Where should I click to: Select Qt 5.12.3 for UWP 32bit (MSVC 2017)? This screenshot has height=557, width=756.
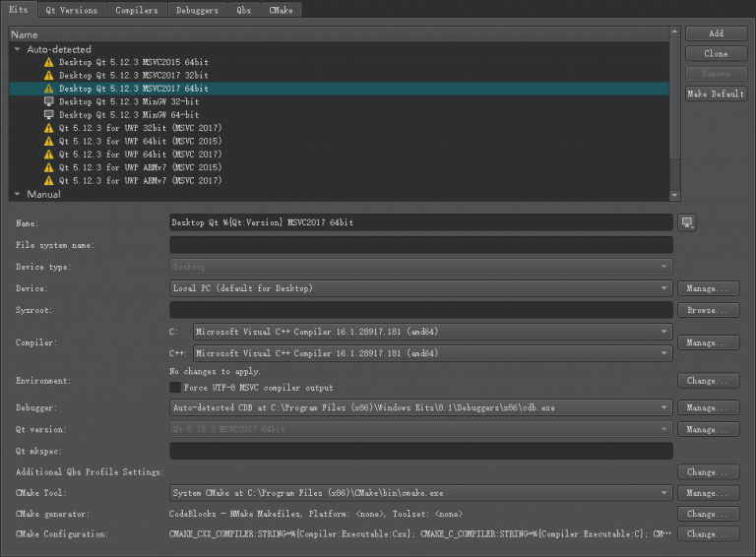[x=340, y=128]
